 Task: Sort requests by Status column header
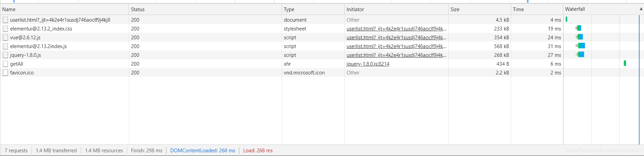[x=138, y=9]
